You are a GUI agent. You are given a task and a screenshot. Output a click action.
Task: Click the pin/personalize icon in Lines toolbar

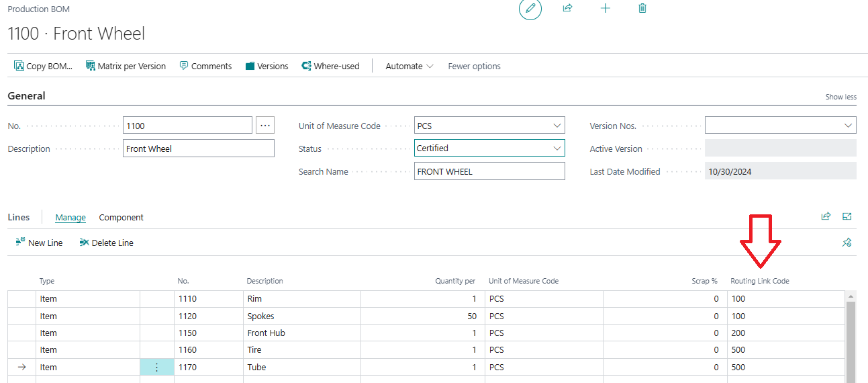pyautogui.click(x=847, y=242)
